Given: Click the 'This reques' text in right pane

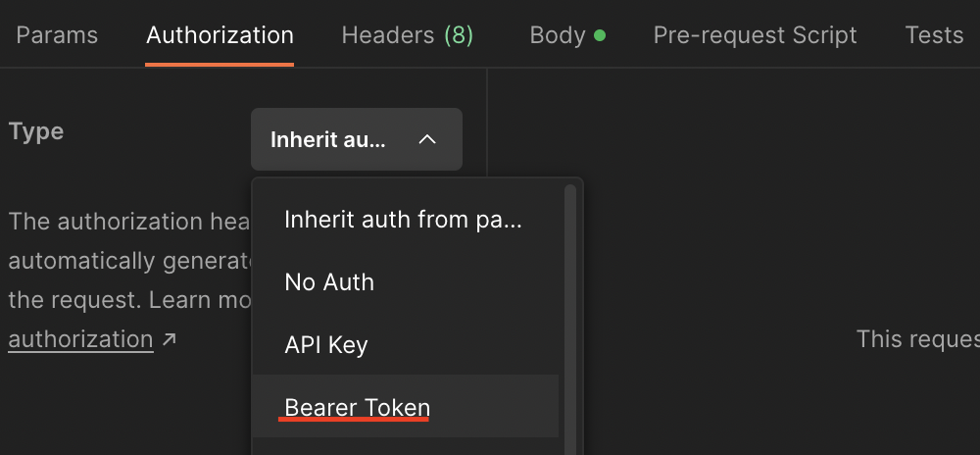Looking at the screenshot, I should [917, 339].
